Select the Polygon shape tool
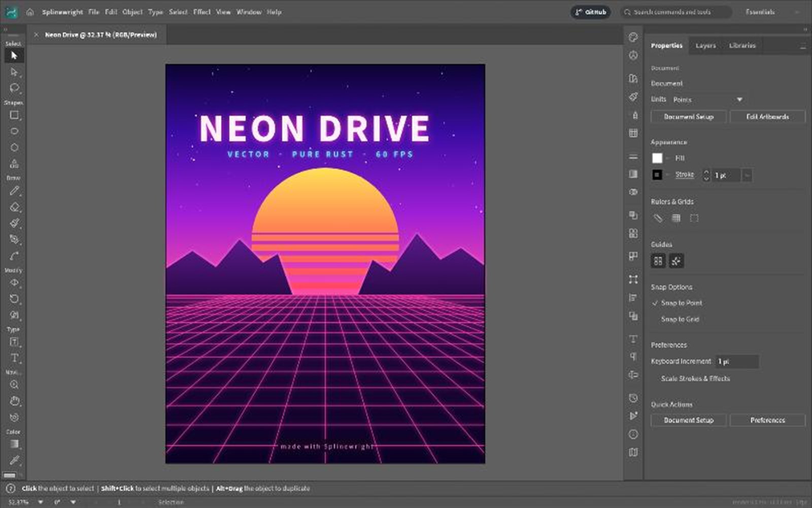Image resolution: width=812 pixels, height=508 pixels. (14, 147)
